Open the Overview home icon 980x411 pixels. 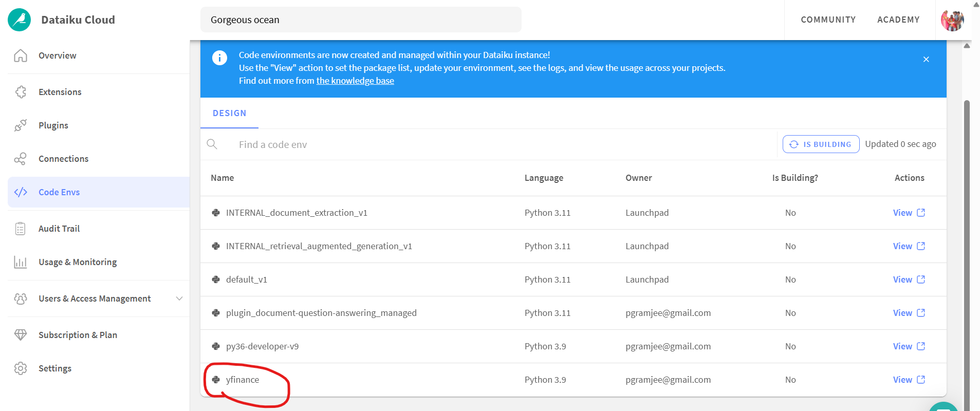pos(21,55)
